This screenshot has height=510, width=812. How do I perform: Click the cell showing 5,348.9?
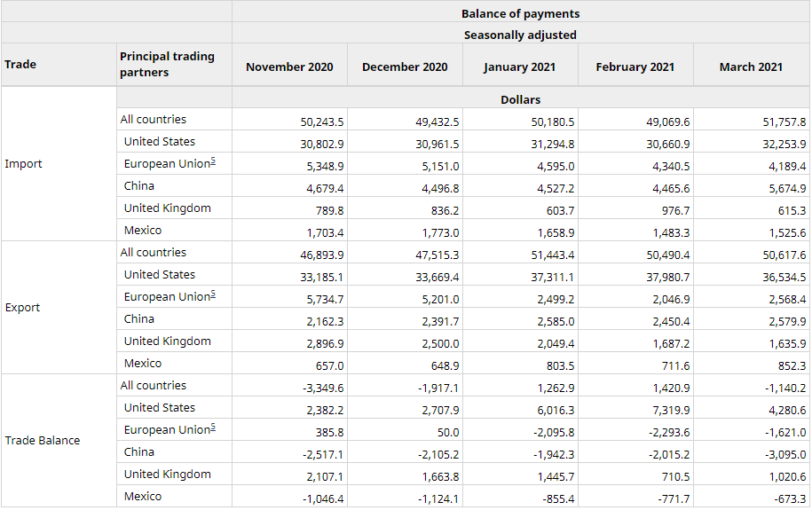pyautogui.click(x=325, y=166)
